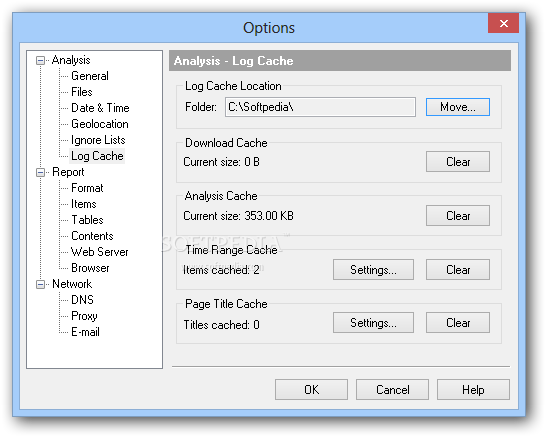The width and height of the screenshot is (546, 437).
Task: Open Web Server report settings
Action: click(x=100, y=252)
